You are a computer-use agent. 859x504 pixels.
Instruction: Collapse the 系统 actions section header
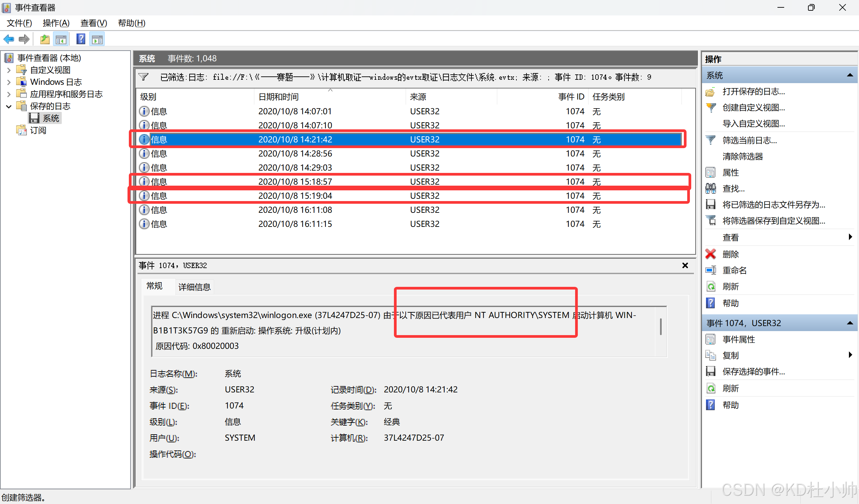pos(850,75)
